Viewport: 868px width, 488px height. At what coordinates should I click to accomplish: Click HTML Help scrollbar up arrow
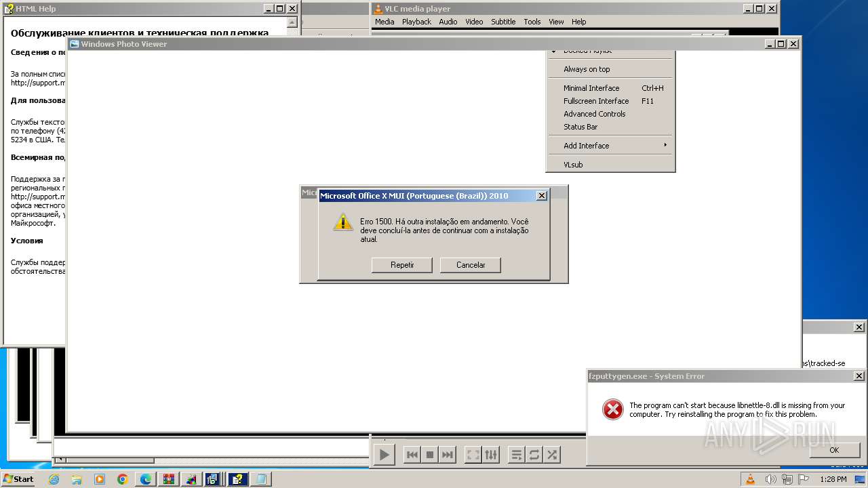pos(292,22)
